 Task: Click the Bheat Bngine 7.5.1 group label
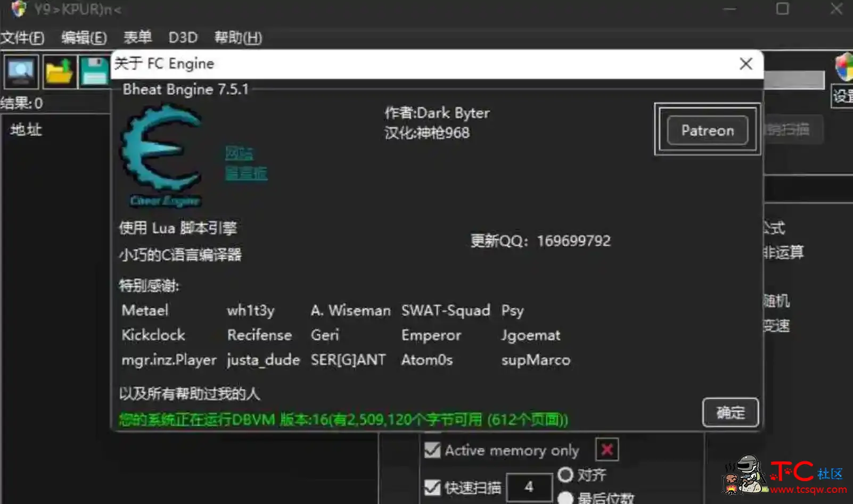186,89
